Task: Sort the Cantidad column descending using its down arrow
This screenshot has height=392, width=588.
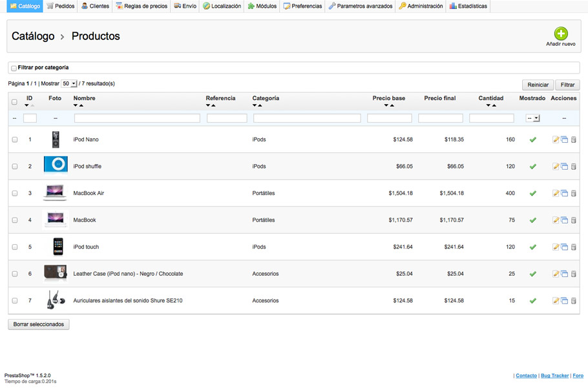Action: pos(487,105)
